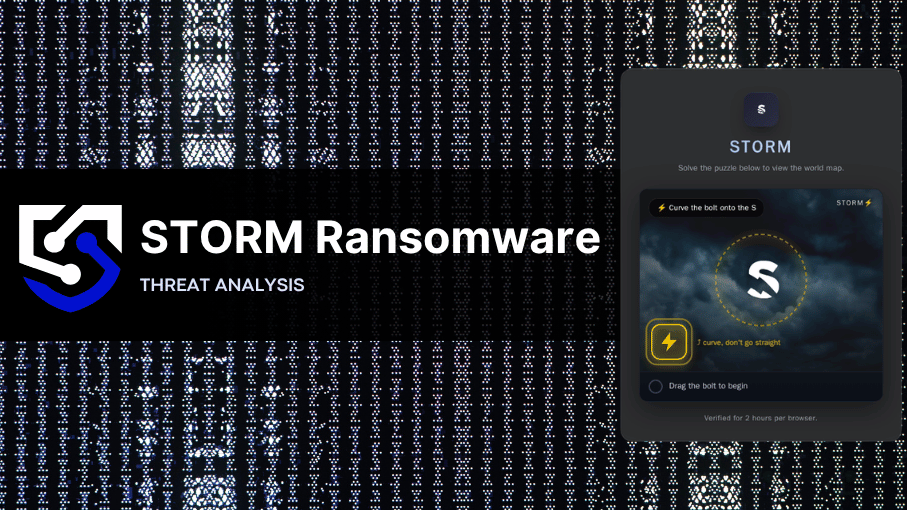Click the 'curve, don't go straight' hint
Screen dimensions: 907x510
pos(739,342)
